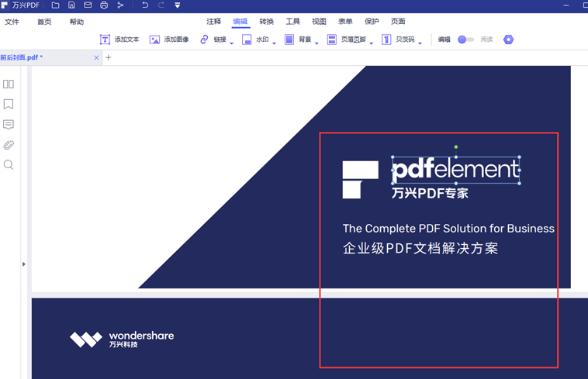The height and width of the screenshot is (379, 588).
Task: Switch to the 表单 tab
Action: [345, 22]
